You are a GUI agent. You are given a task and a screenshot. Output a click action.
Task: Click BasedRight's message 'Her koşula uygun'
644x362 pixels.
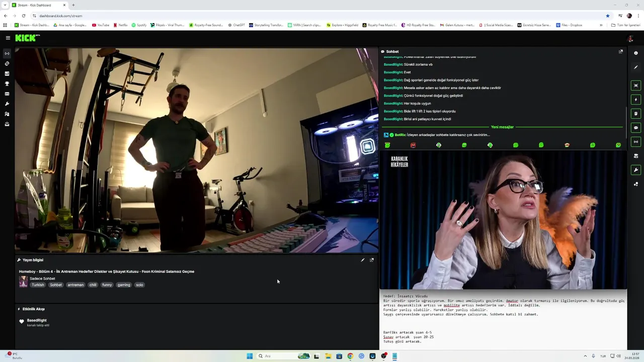(x=417, y=103)
